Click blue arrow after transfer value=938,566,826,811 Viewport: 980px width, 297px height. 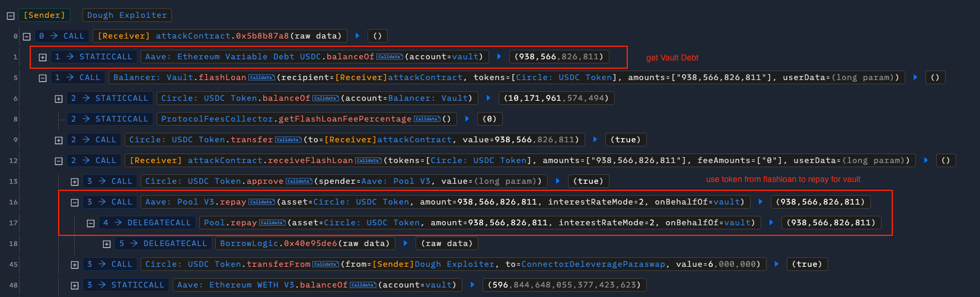(x=595, y=140)
